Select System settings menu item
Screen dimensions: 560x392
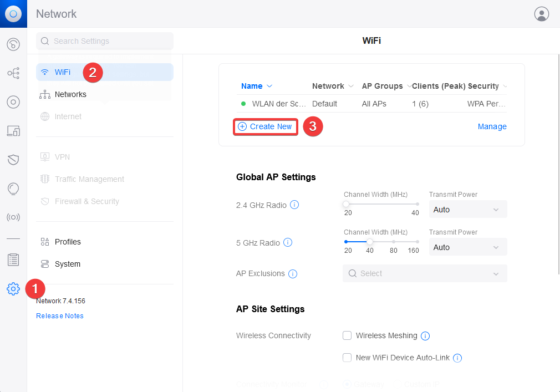105,264
